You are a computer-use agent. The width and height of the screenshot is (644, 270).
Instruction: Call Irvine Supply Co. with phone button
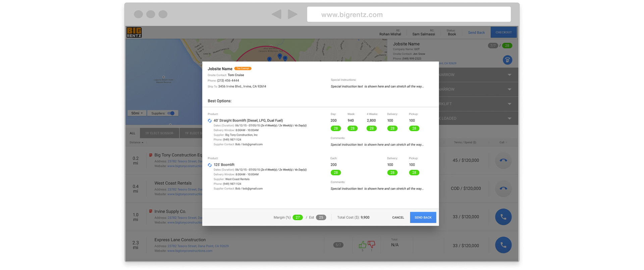(x=503, y=217)
